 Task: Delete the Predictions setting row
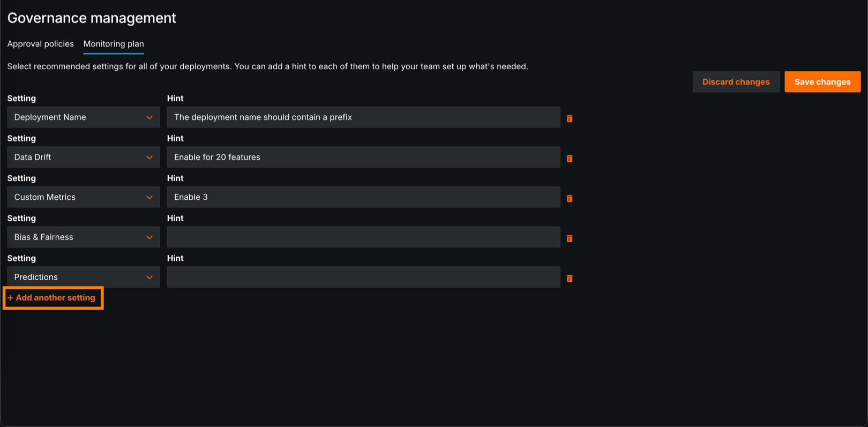click(x=570, y=278)
